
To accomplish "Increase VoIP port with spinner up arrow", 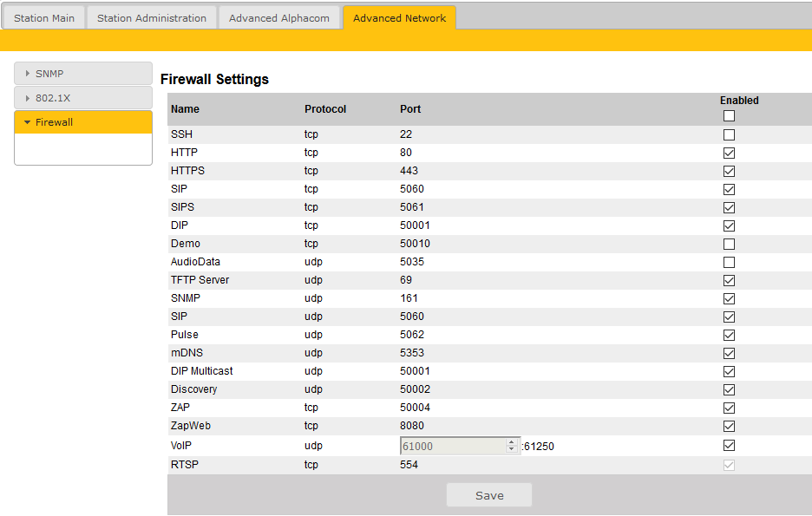I will pos(512,441).
